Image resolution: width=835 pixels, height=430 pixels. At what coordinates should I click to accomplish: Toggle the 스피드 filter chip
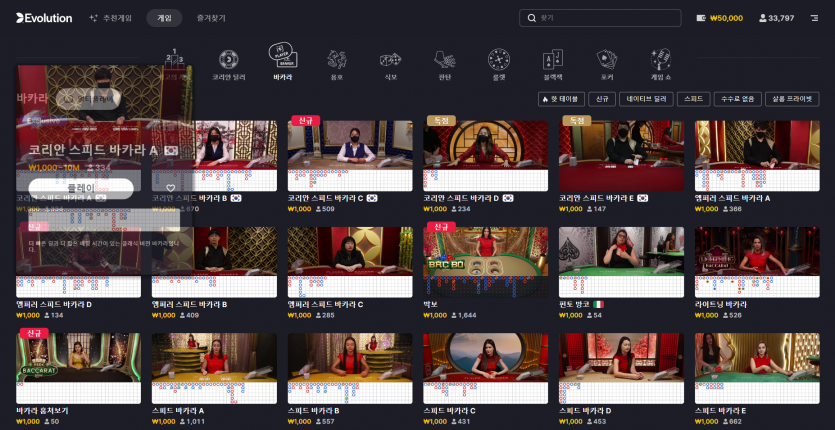(x=693, y=99)
